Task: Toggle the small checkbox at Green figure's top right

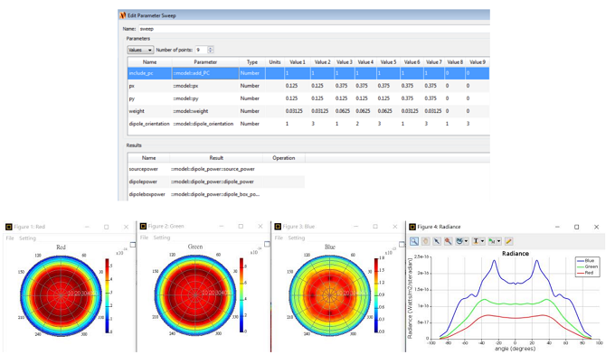Action: point(267,244)
